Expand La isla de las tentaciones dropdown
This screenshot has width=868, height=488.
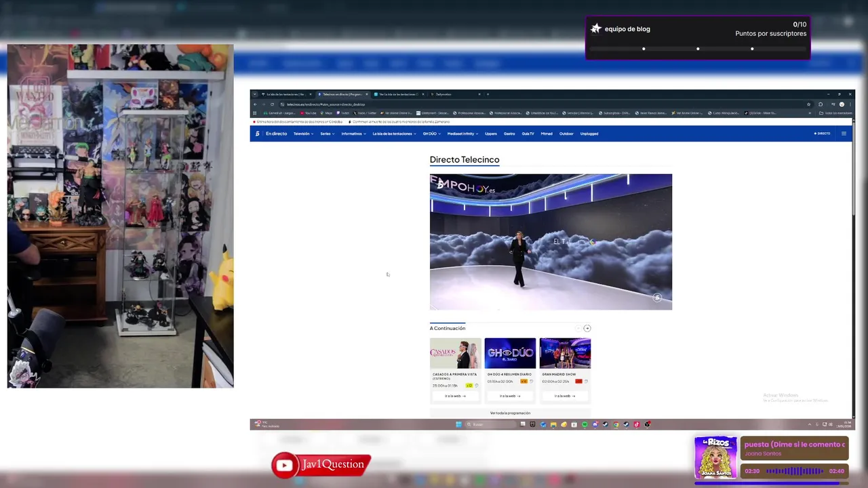395,134
